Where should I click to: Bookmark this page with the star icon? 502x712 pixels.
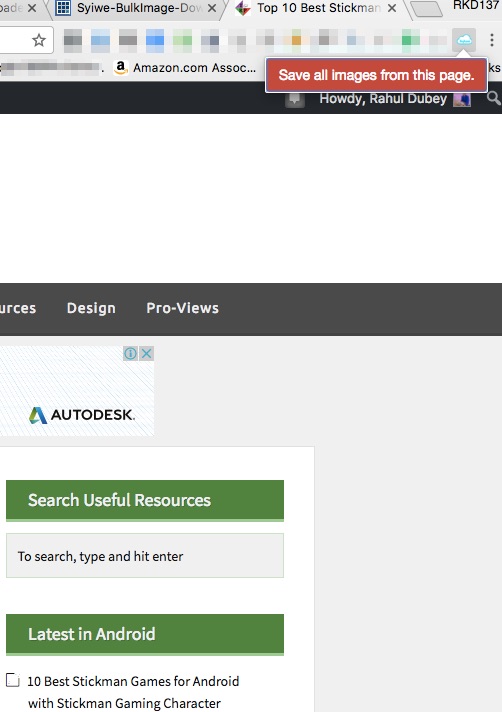click(39, 40)
